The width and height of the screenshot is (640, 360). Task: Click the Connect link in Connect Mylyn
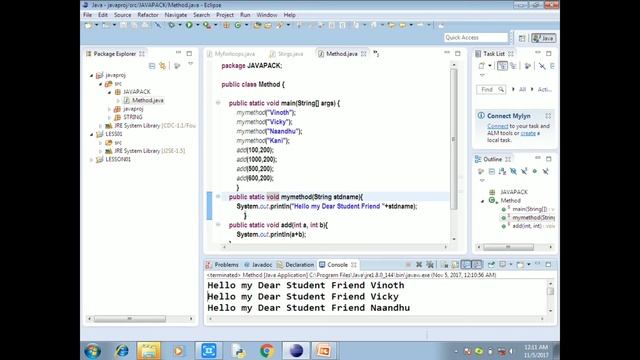[498, 126]
